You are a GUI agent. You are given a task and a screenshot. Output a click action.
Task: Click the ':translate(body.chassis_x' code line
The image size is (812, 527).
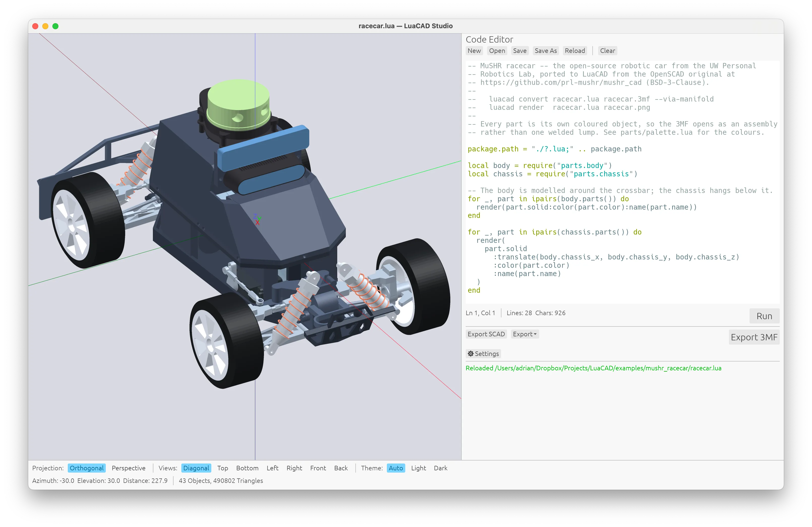pyautogui.click(x=616, y=257)
